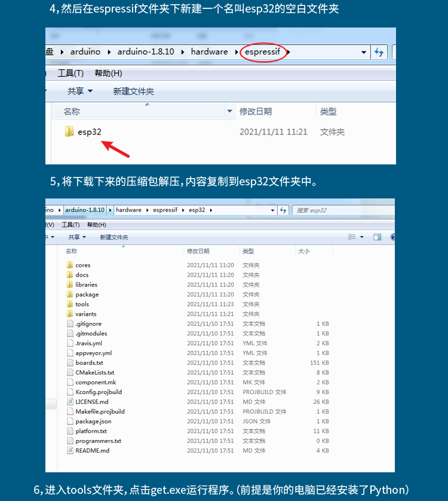Open the 工具(T) menu in the espressif window

click(x=70, y=73)
